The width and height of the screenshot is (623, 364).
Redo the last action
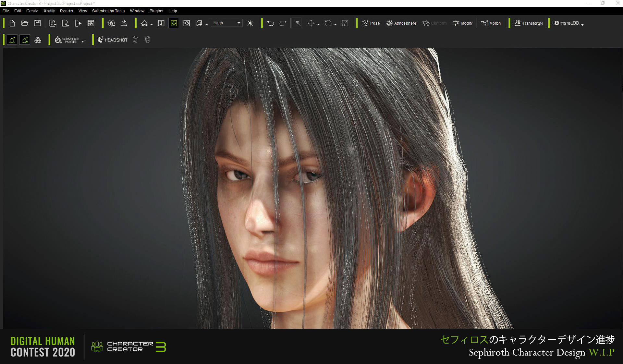[283, 23]
